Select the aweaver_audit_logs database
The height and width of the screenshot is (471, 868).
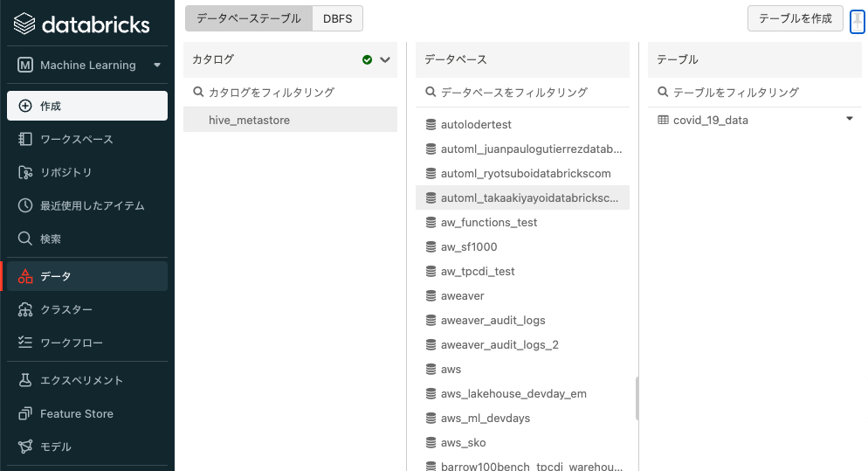point(522,320)
